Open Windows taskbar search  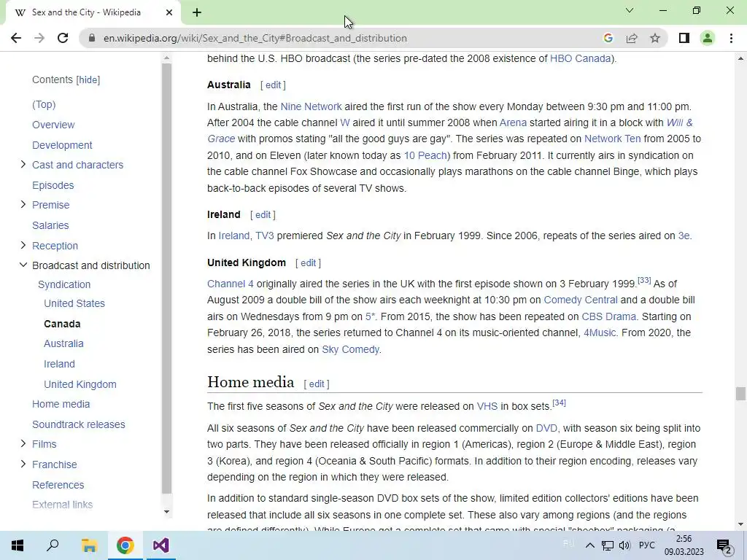[53, 545]
